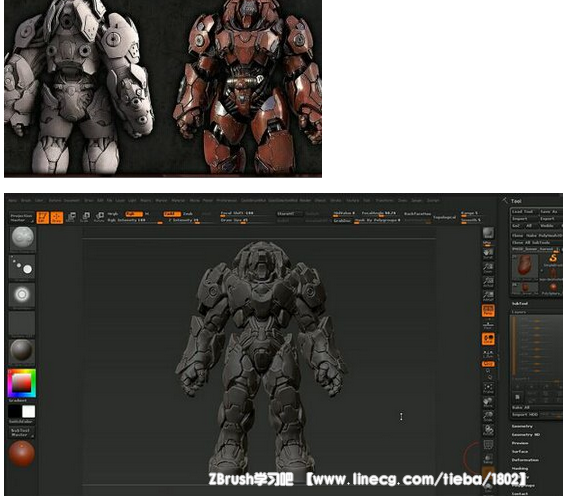Click SwitchColor button
The height and width of the screenshot is (496, 563).
tap(21, 422)
